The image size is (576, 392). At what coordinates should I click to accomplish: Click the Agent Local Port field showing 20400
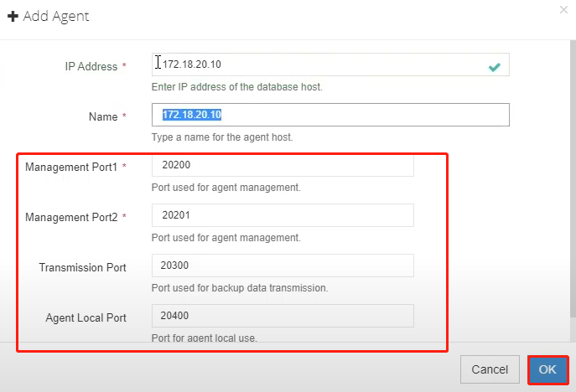click(x=283, y=316)
